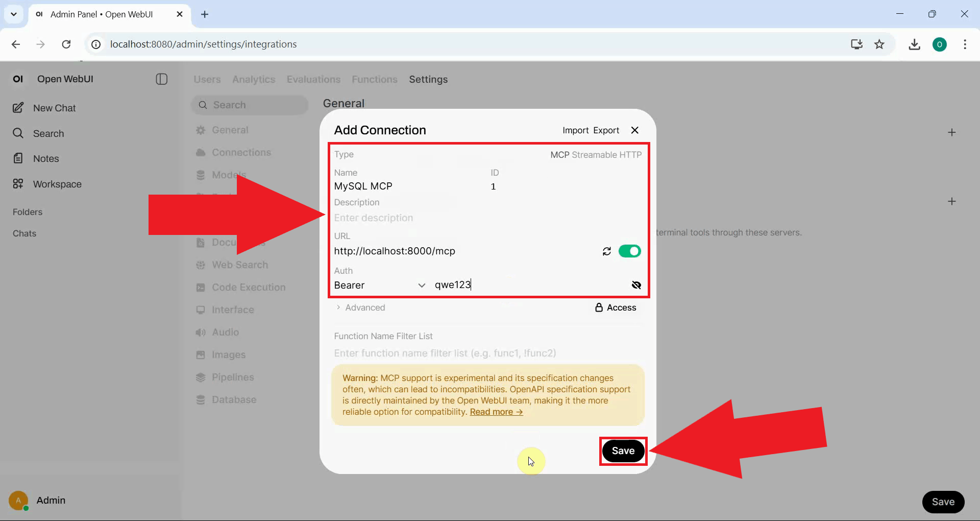Open General settings section

point(230,130)
